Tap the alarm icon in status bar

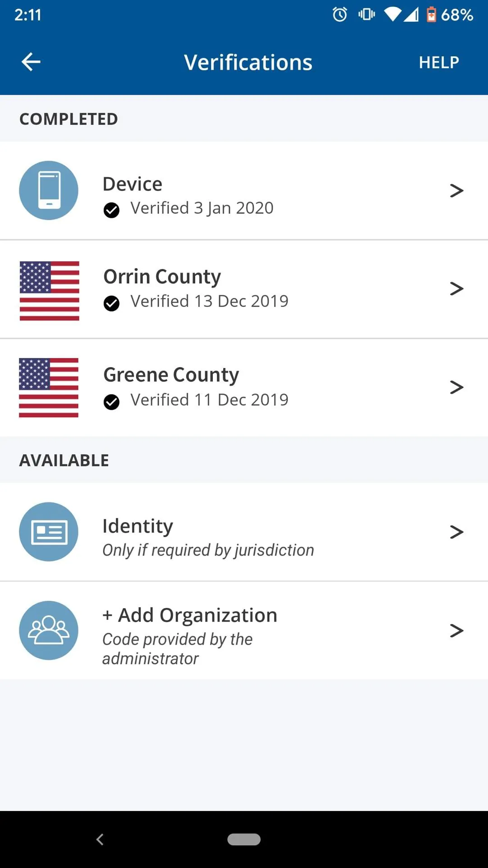pos(340,15)
